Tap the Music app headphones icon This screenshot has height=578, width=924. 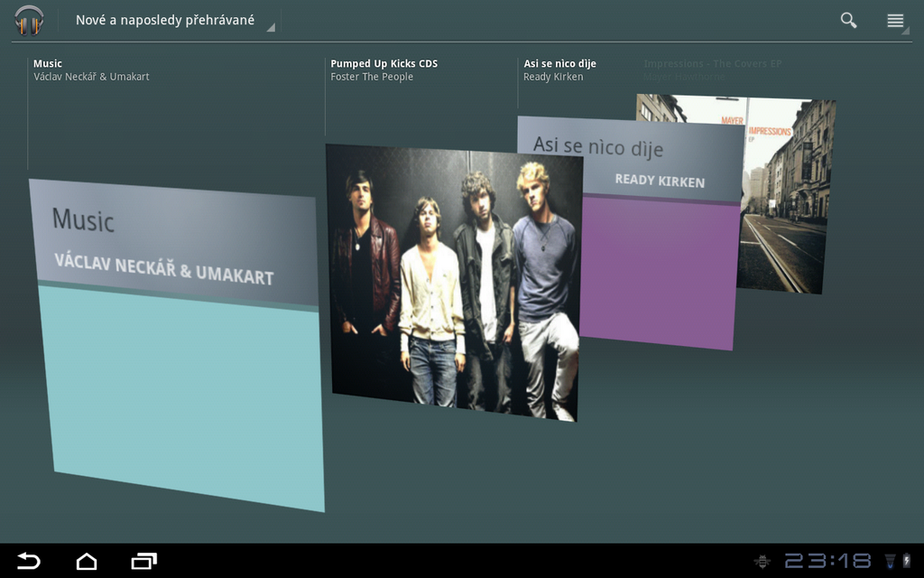(x=29, y=20)
